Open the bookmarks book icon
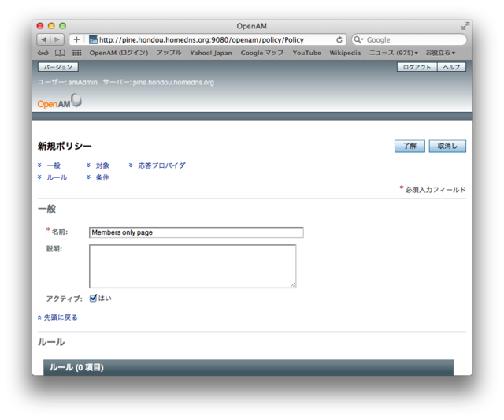 tap(60, 53)
